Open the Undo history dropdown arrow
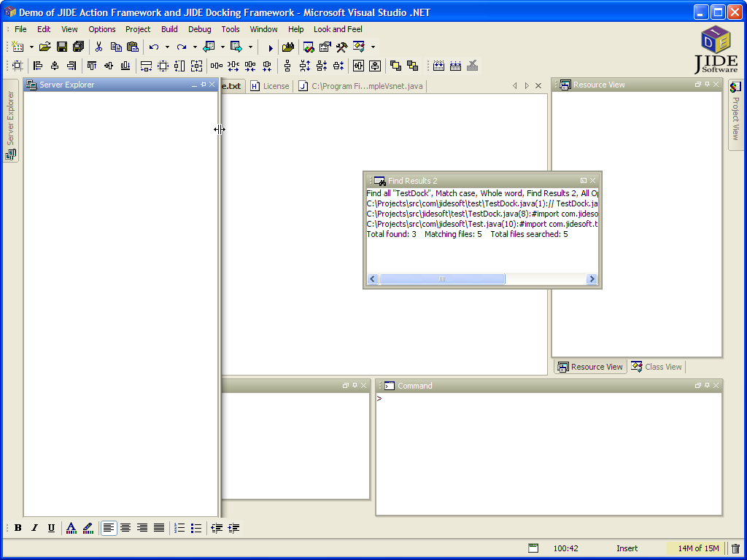Image resolution: width=747 pixels, height=560 pixels. [167, 47]
